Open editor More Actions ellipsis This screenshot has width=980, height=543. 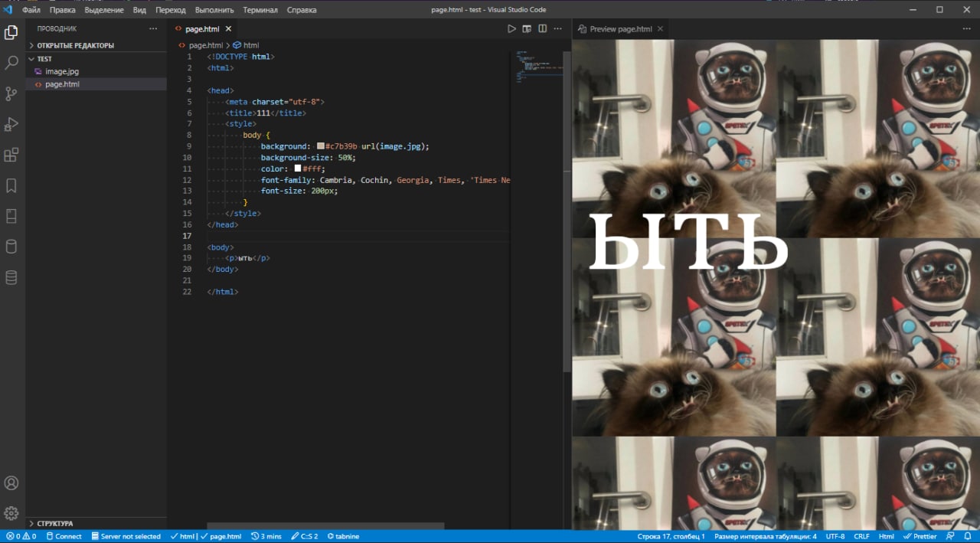[558, 28]
